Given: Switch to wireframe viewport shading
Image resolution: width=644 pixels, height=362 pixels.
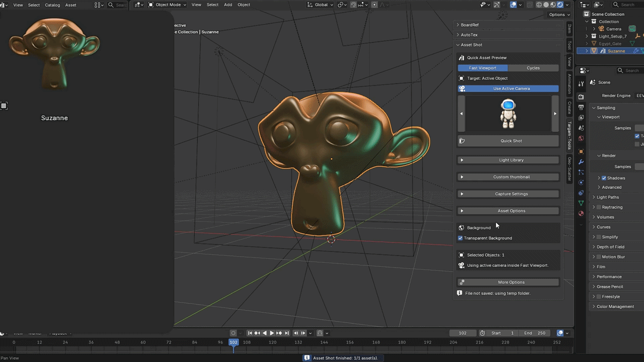Looking at the screenshot, I should 539,5.
